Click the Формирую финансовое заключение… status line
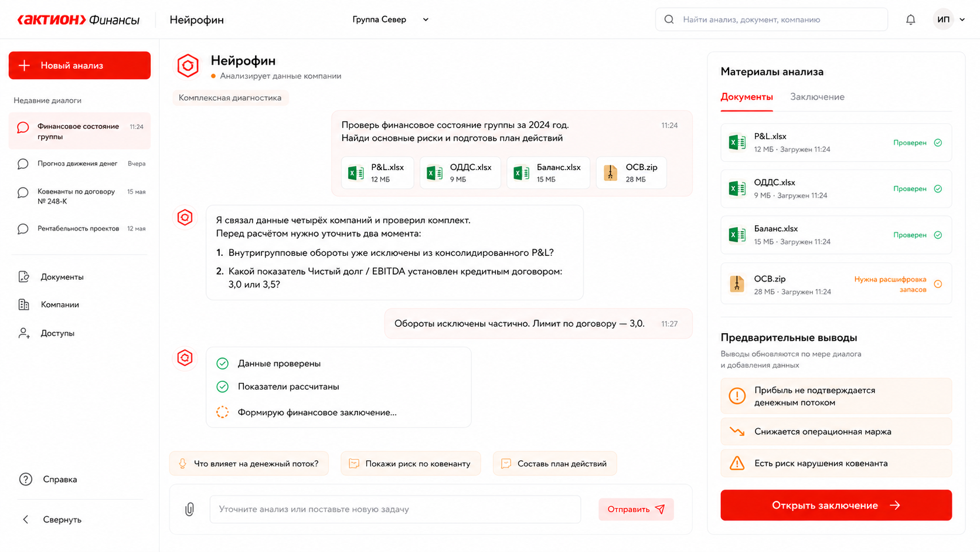980x552 pixels. click(317, 412)
